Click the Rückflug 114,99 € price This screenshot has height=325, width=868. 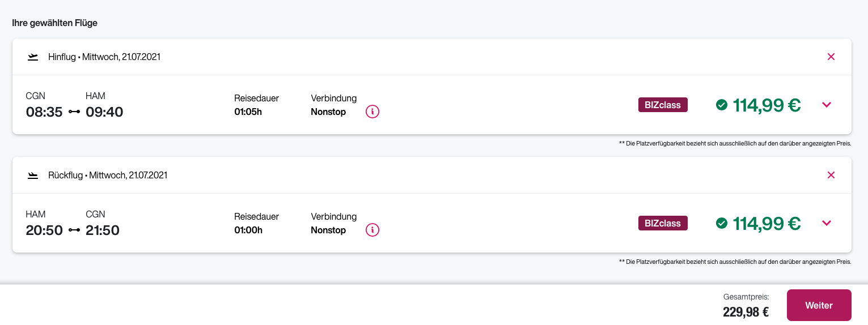pos(767,224)
